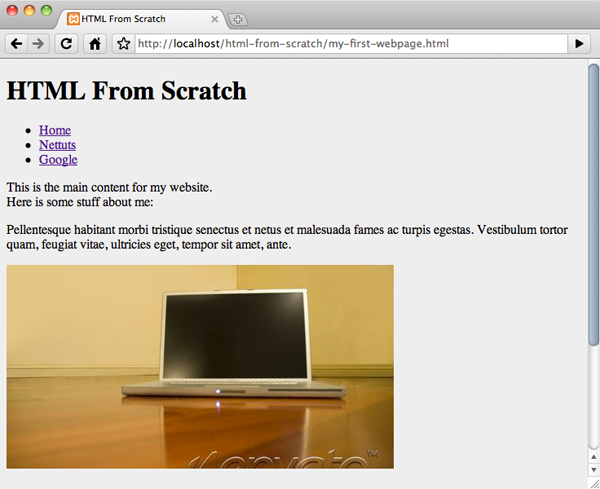Click the yellow minimize window button
Screen dimensions: 600x489
tap(29, 10)
